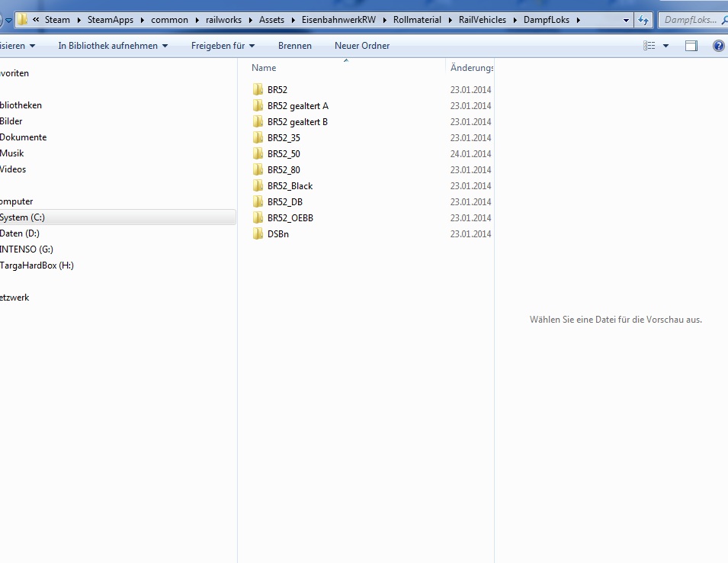
Task: Select Netzwerk in navigation pane
Action: [14, 298]
